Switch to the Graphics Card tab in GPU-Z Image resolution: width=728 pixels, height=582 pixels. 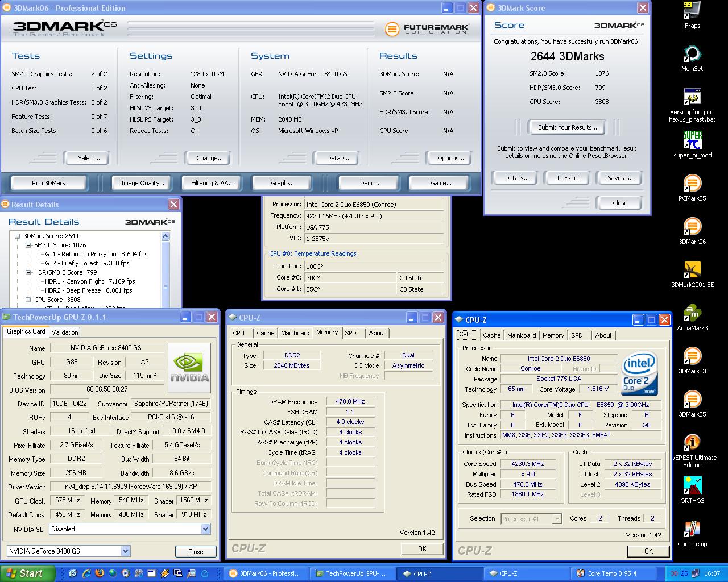(x=26, y=331)
